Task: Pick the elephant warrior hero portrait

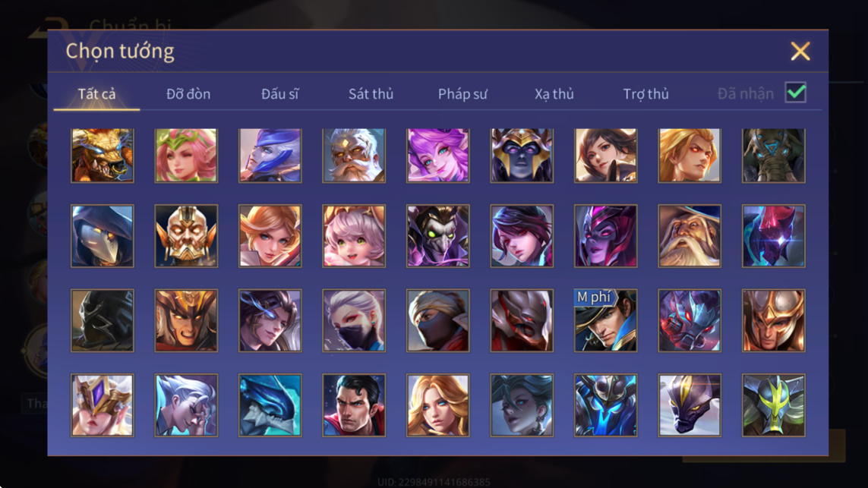Action: (x=773, y=156)
